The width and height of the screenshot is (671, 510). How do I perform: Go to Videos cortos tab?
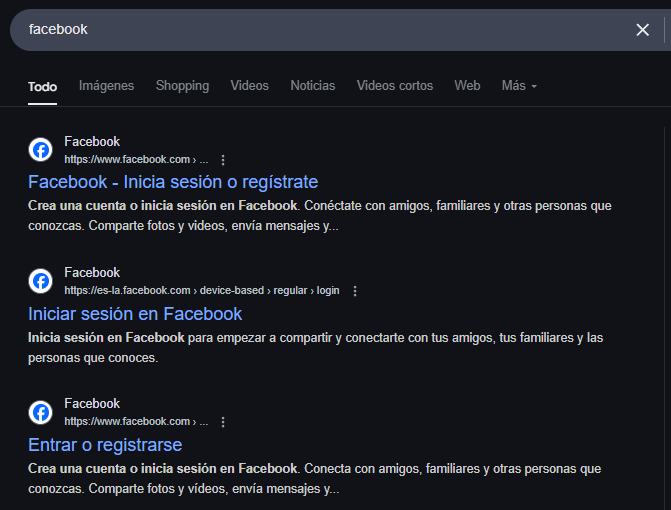click(x=395, y=86)
